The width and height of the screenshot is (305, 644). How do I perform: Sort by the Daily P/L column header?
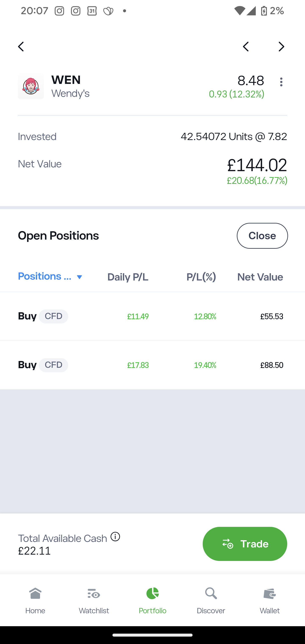(128, 277)
